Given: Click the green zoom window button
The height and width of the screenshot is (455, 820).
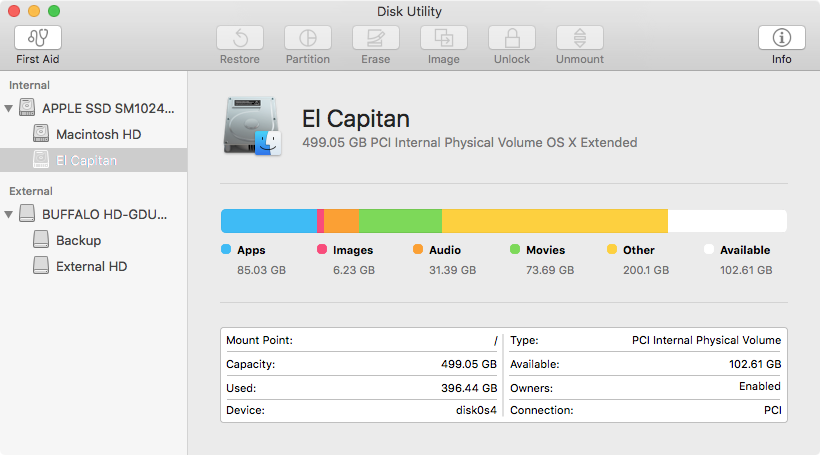Looking at the screenshot, I should click(54, 11).
